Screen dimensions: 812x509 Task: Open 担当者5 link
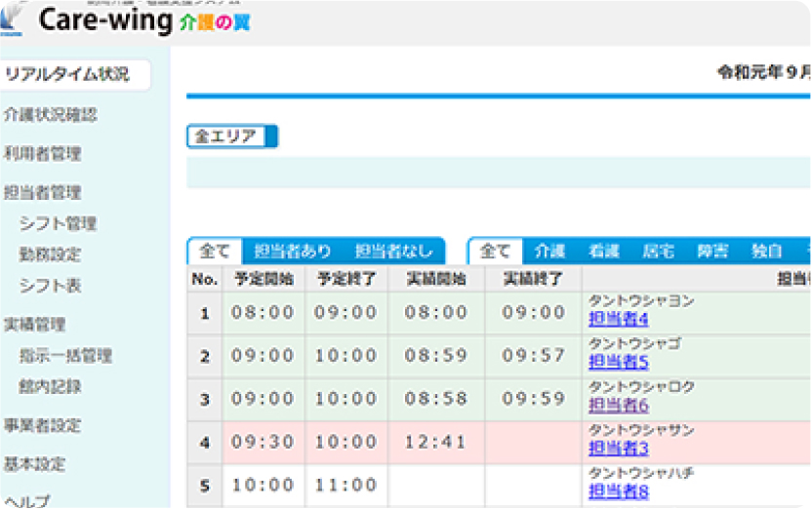click(619, 362)
